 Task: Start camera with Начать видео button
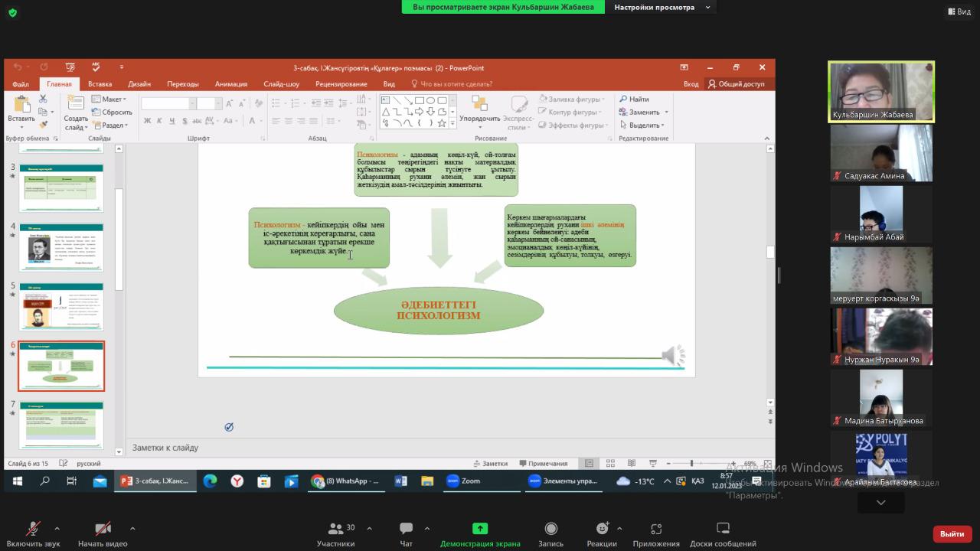[x=103, y=530]
